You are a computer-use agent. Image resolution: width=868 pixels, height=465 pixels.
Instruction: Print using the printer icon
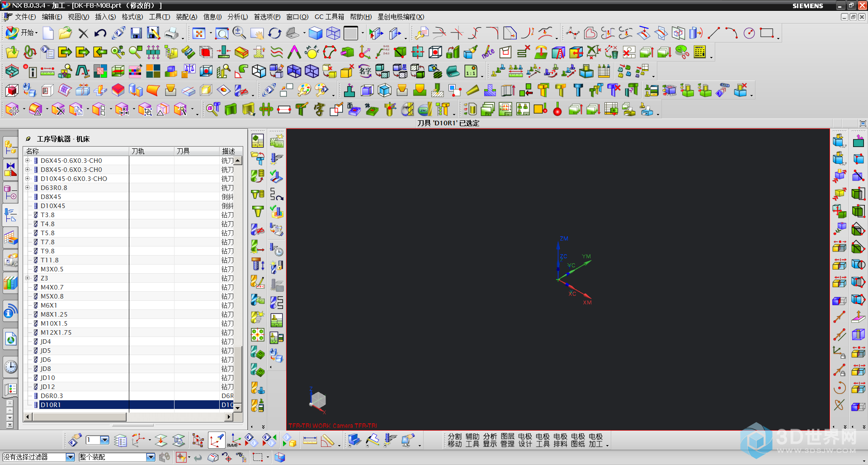coord(172,33)
